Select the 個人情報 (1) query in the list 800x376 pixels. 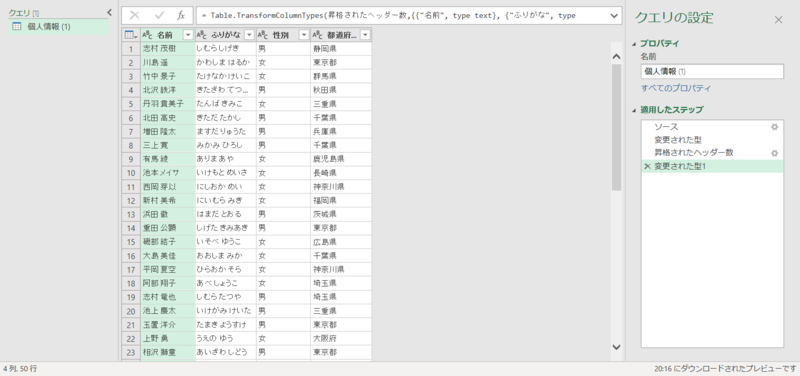[x=59, y=27]
